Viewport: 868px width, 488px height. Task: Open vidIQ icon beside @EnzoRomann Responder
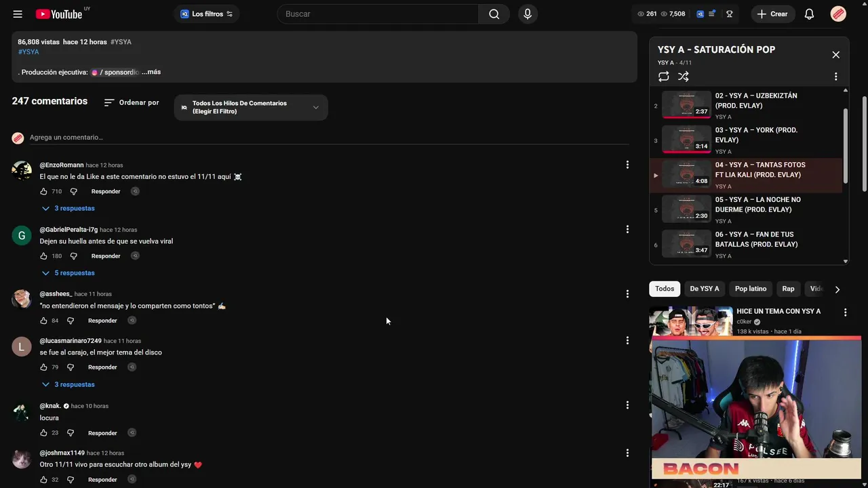[x=135, y=192]
